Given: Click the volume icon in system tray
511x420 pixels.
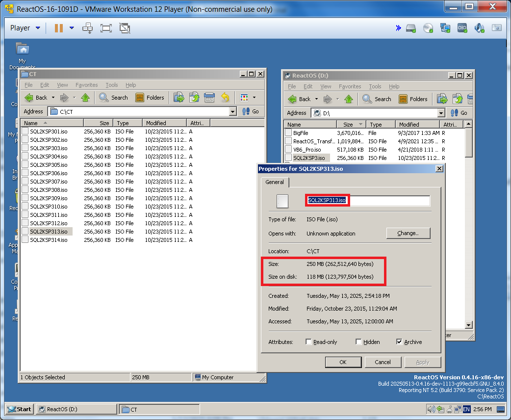Looking at the screenshot, I should (x=431, y=409).
